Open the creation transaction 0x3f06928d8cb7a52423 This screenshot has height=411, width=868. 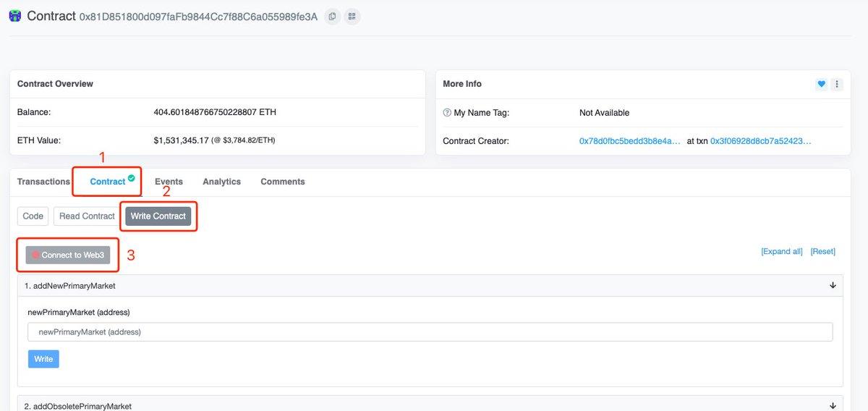coord(761,141)
